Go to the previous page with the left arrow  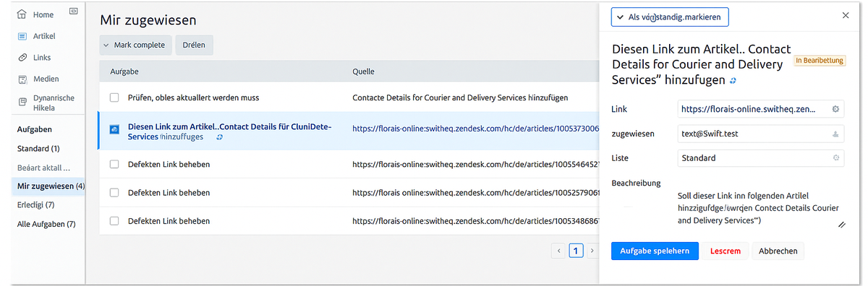point(558,251)
